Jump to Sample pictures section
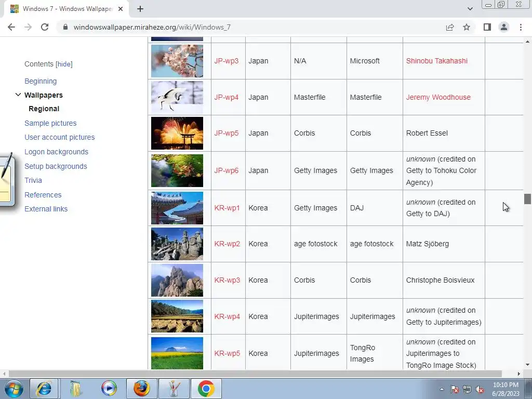Viewport: 532px width, 399px height. pyautogui.click(x=50, y=123)
